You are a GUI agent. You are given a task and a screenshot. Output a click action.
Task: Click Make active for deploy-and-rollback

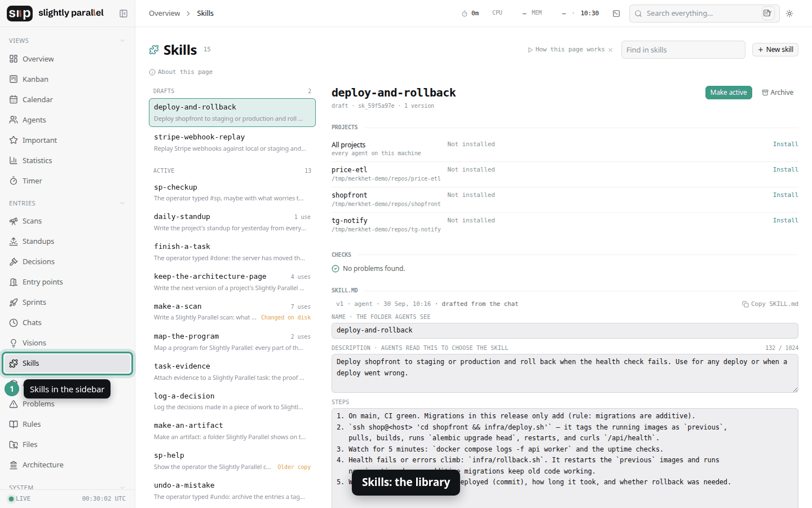729,93
